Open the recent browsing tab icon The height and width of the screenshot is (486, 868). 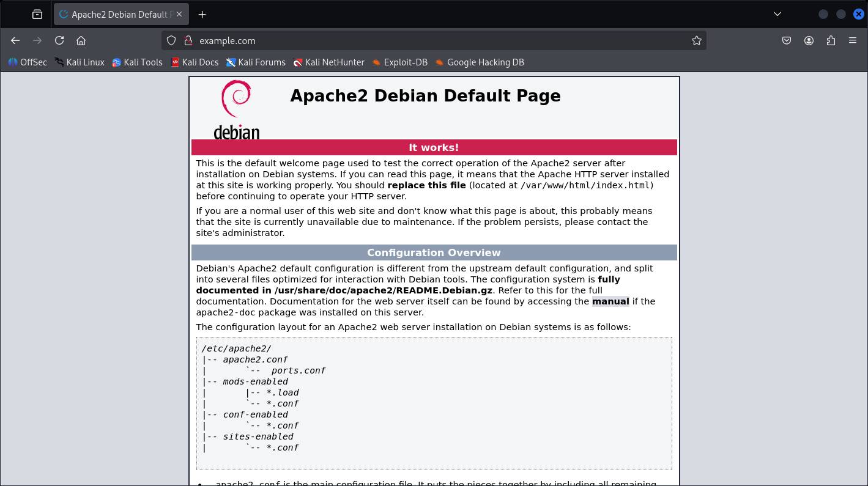[37, 14]
